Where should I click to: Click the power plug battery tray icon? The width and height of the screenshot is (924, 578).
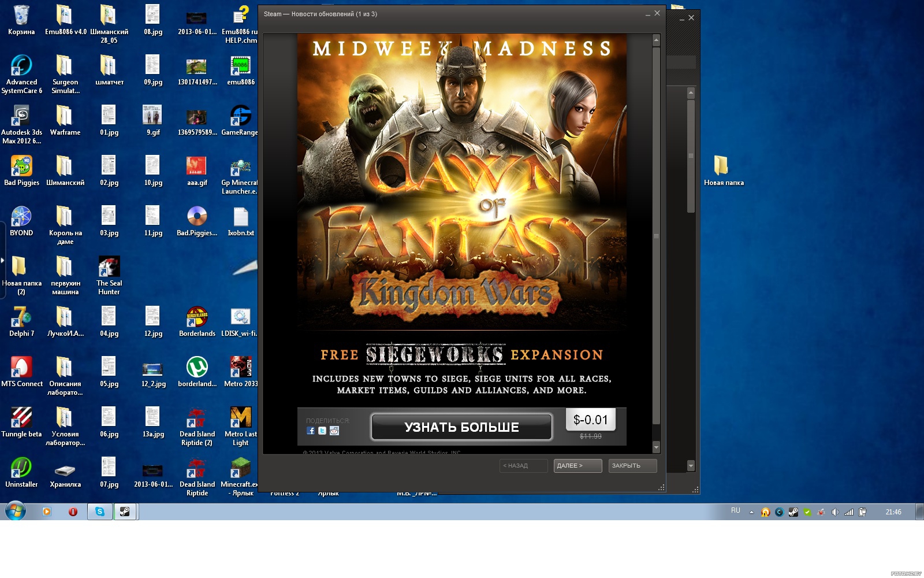click(862, 512)
